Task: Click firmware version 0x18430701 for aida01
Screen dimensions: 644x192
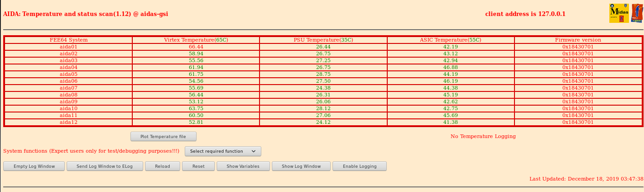Action: click(x=578, y=47)
